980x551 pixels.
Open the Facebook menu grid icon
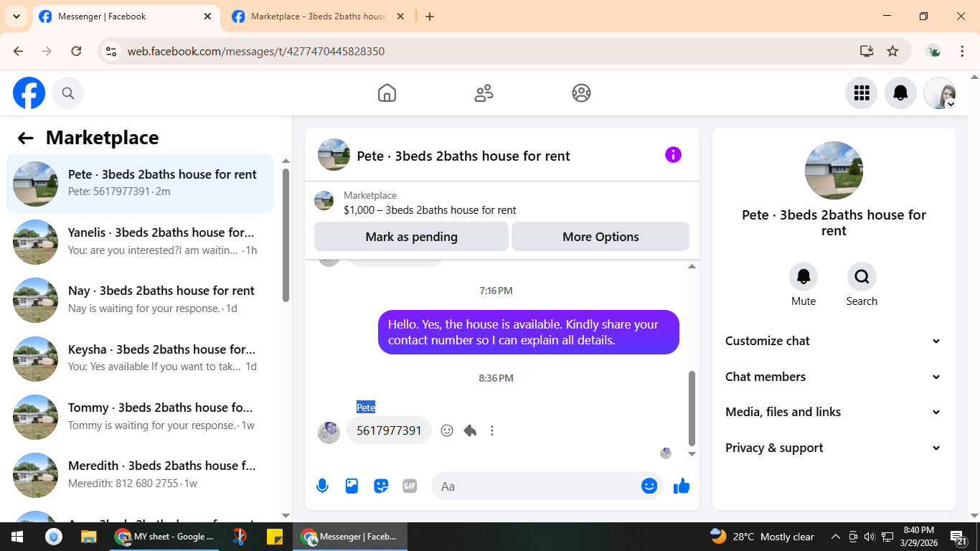pos(862,93)
